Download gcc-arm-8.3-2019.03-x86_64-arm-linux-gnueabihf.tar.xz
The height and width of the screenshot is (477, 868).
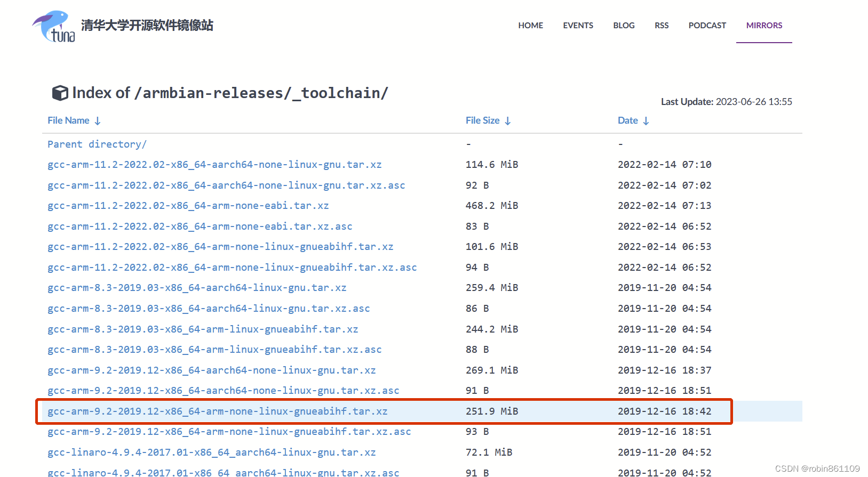(x=203, y=329)
